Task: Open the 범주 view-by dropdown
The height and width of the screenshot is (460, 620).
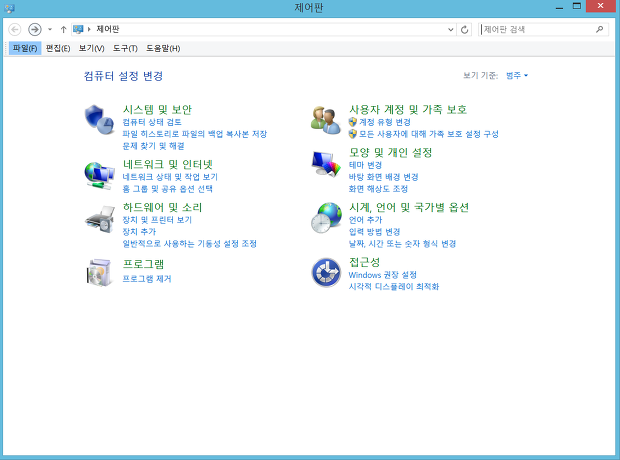Action: click(x=517, y=75)
